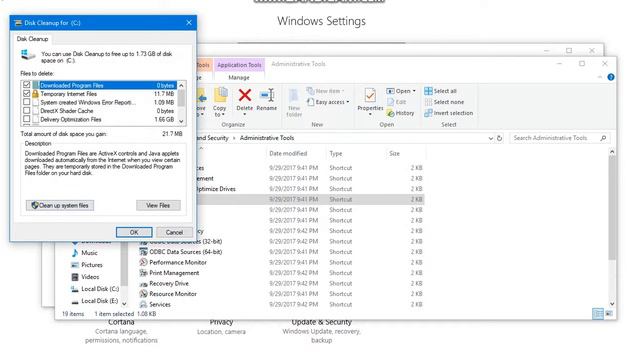Switch to details view icon in status bar

[x=598, y=313]
